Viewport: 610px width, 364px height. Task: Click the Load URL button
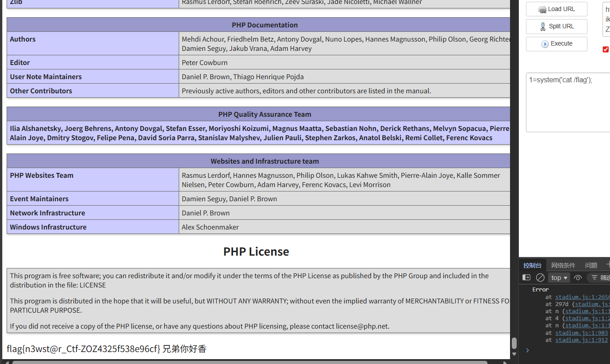(x=556, y=9)
